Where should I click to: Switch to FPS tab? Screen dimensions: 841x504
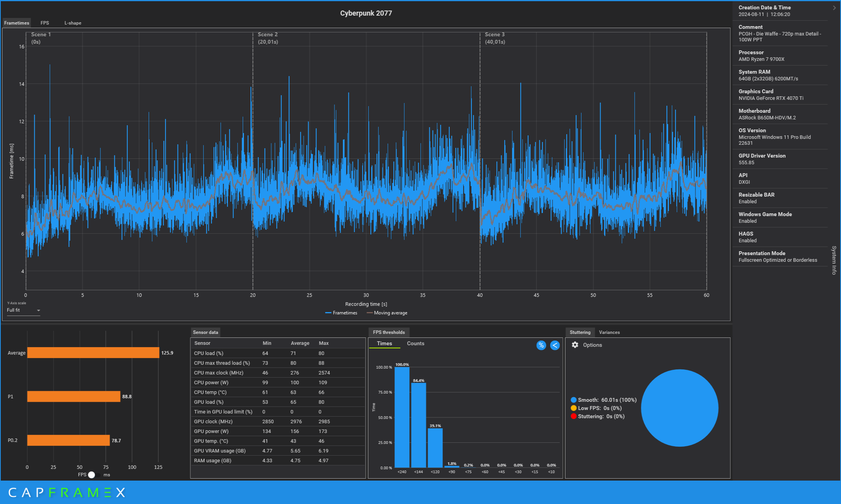[45, 23]
